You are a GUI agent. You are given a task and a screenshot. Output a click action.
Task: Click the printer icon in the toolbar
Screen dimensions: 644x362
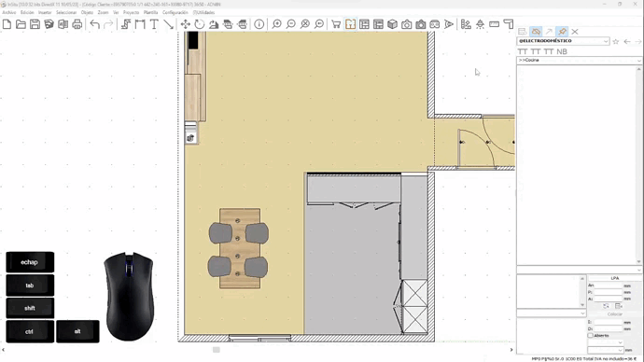click(x=77, y=24)
